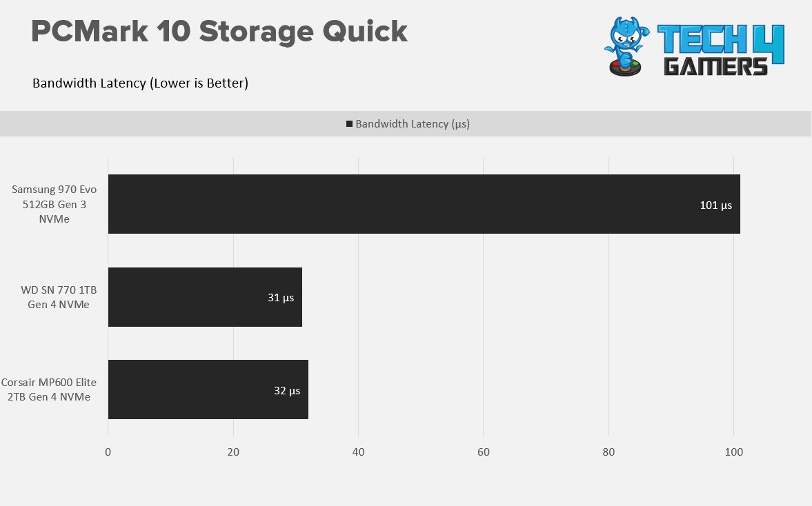Click the 20 tick on x-axis
This screenshot has height=506, width=812.
tap(233, 452)
